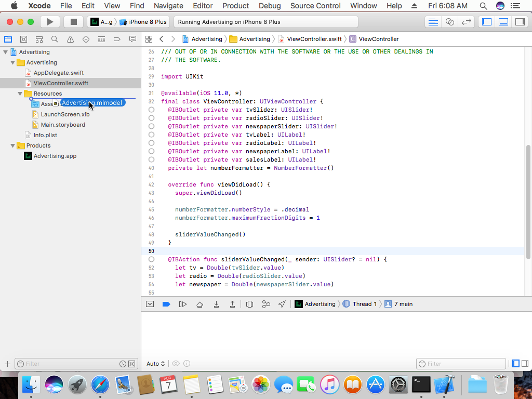Open the Debug menu
Viewport: 532px width, 399px height.
click(270, 6)
